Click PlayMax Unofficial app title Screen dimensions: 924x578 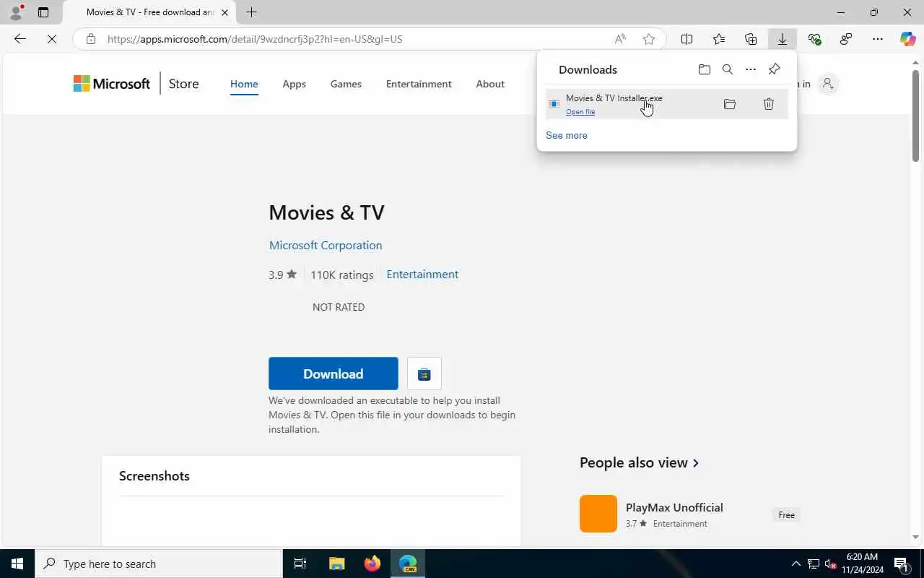[x=674, y=507]
